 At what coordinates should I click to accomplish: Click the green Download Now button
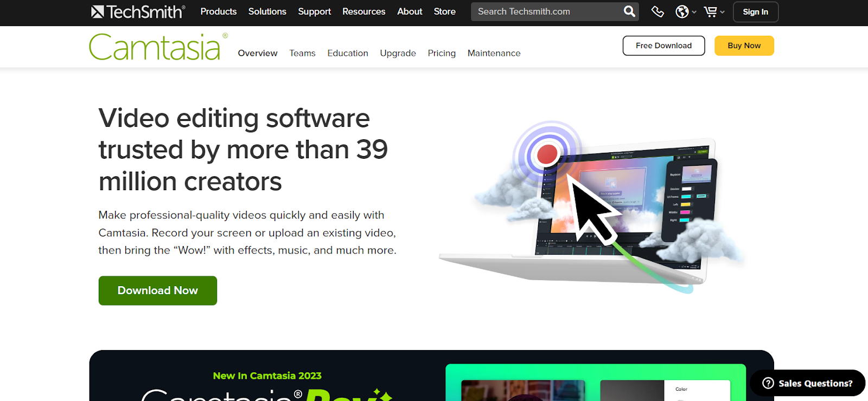pyautogui.click(x=158, y=290)
